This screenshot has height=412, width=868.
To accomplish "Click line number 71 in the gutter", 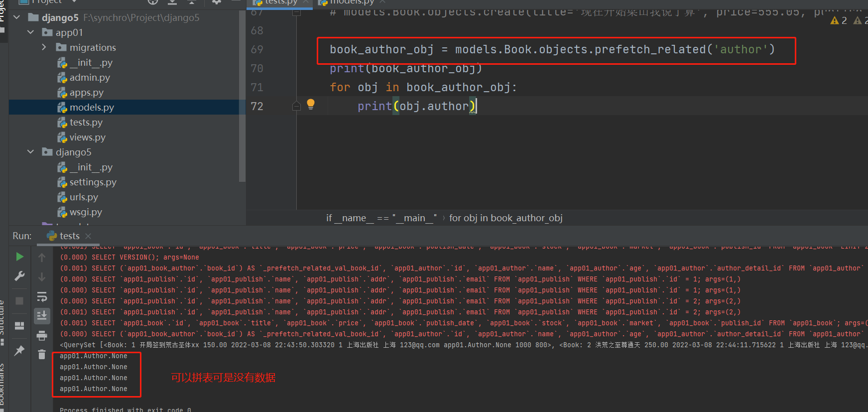I will tap(257, 88).
